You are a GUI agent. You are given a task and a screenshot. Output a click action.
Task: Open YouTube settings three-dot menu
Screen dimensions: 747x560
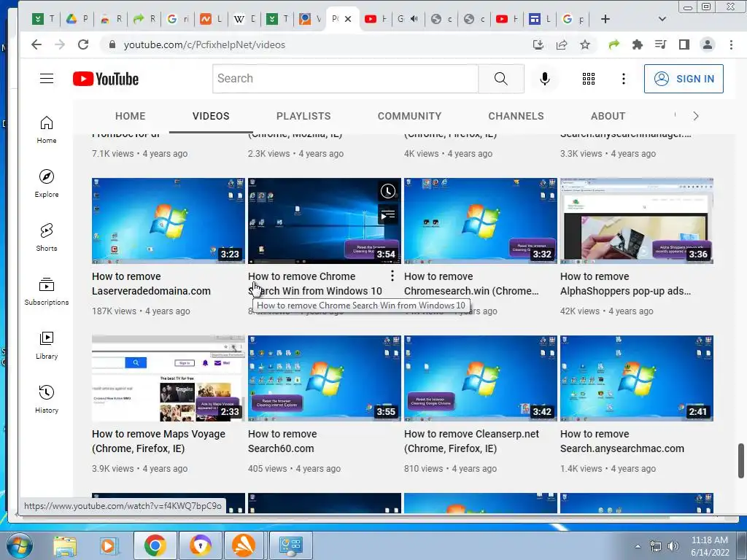(623, 79)
